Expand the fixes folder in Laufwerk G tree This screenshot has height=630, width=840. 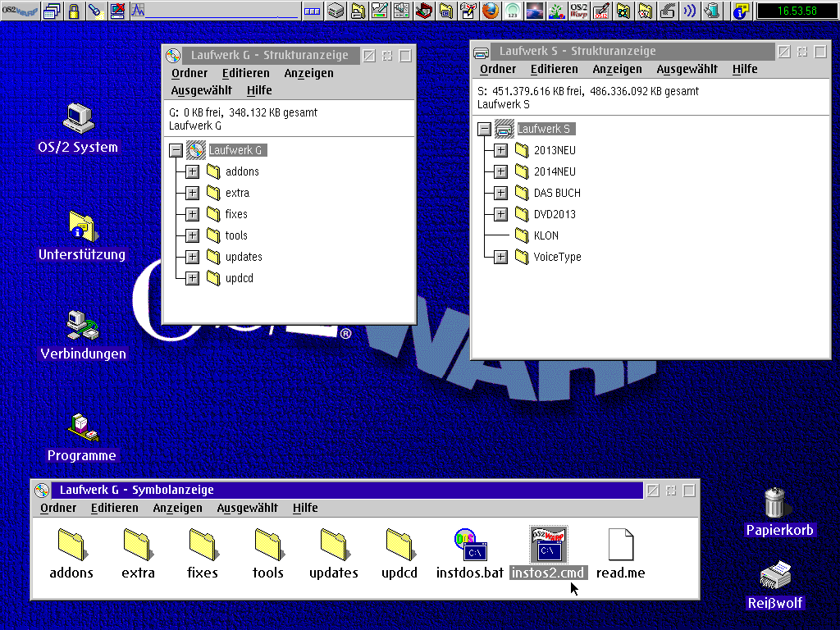tap(192, 214)
